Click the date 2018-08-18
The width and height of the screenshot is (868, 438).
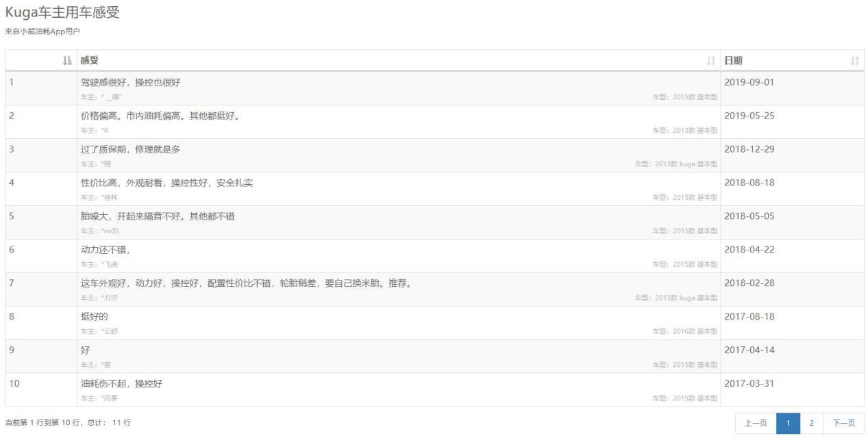tap(749, 183)
